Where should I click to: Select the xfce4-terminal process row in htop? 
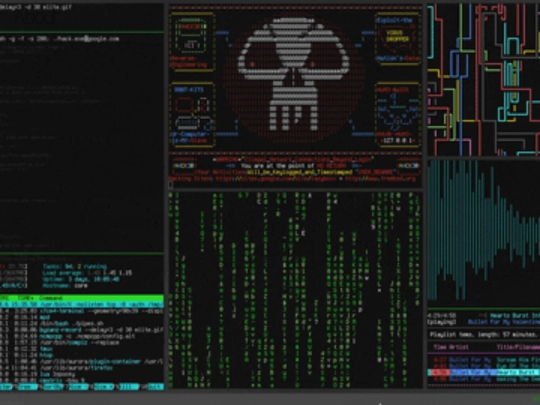82,311
